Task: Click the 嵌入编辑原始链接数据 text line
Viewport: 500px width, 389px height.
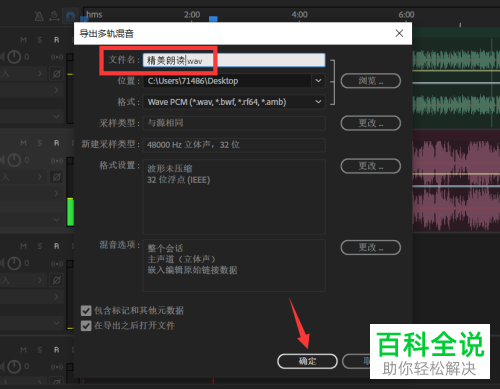Action: point(192,270)
